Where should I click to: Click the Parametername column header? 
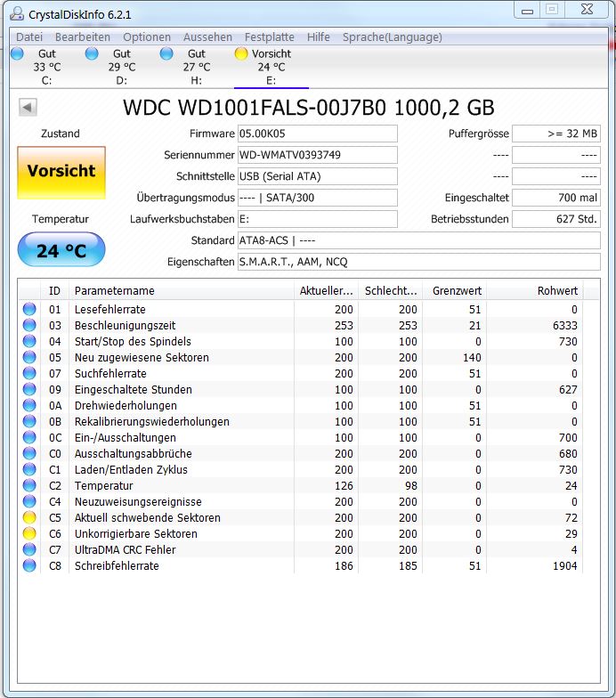182,290
